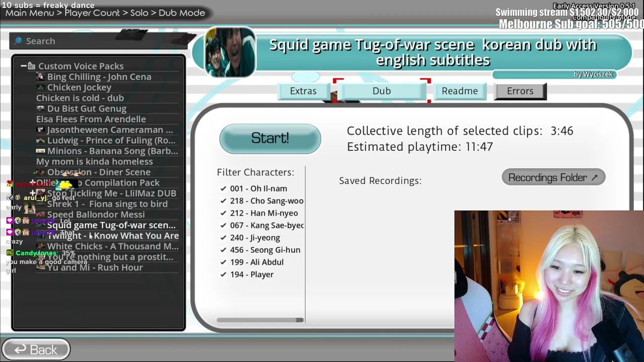Open the Recordings Folder
Viewport: 644px width, 362px height.
click(x=553, y=177)
